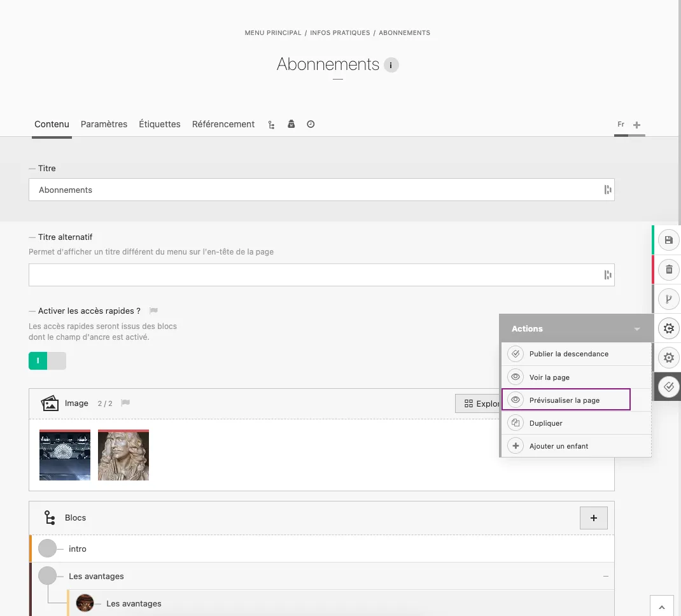Click the publish checkmark icon in sidebar
Viewport: 681px width, 616px height.
click(x=668, y=386)
